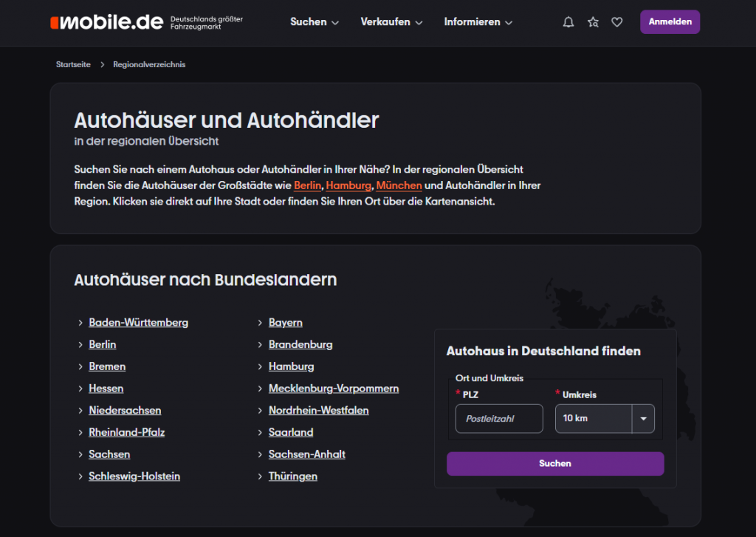The width and height of the screenshot is (756, 537).
Task: Click chevron arrow beside Bayern
Action: (x=261, y=323)
